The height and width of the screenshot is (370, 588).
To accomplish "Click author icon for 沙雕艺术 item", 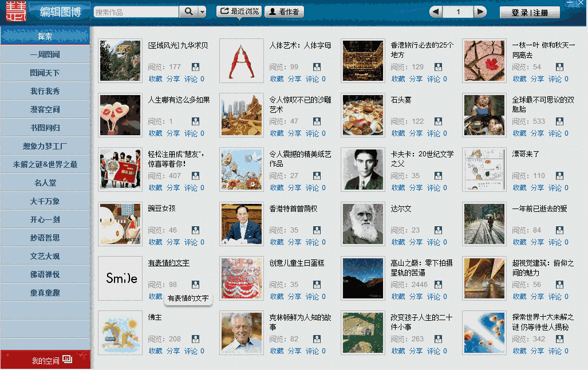I will tap(317, 121).
